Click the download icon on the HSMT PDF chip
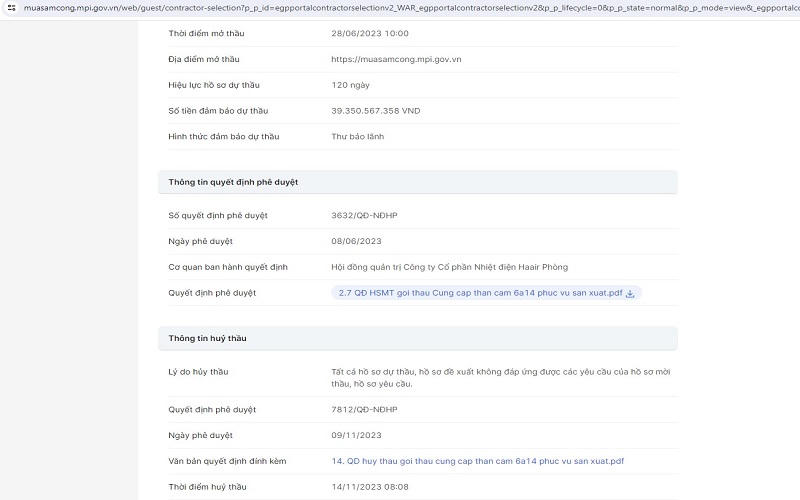800x500 pixels. point(631,293)
